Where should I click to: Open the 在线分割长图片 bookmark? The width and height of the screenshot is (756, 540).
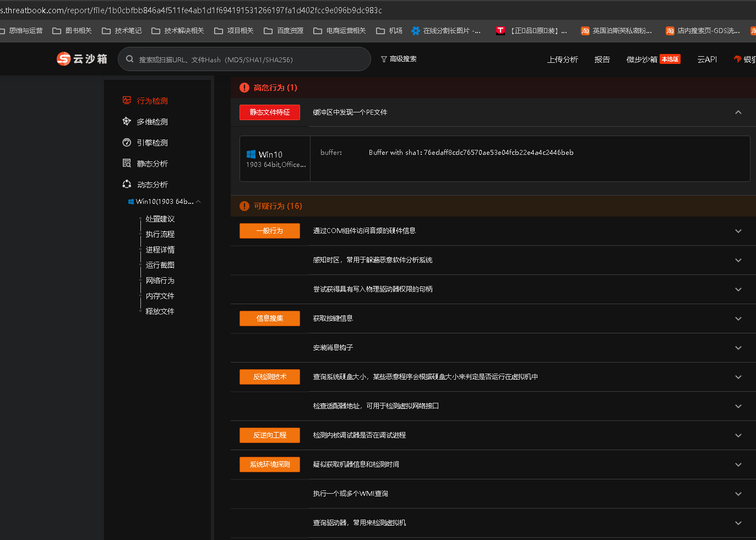pos(446,31)
